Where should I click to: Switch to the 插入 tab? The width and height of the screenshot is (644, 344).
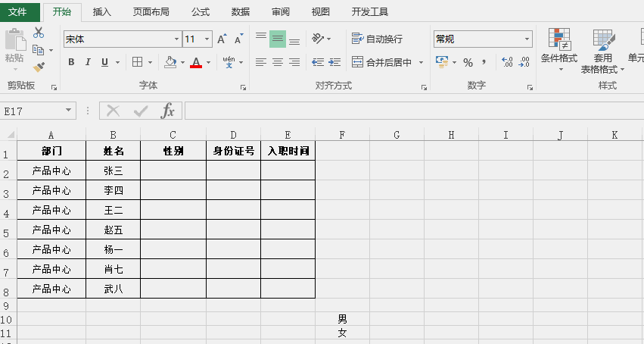click(102, 12)
